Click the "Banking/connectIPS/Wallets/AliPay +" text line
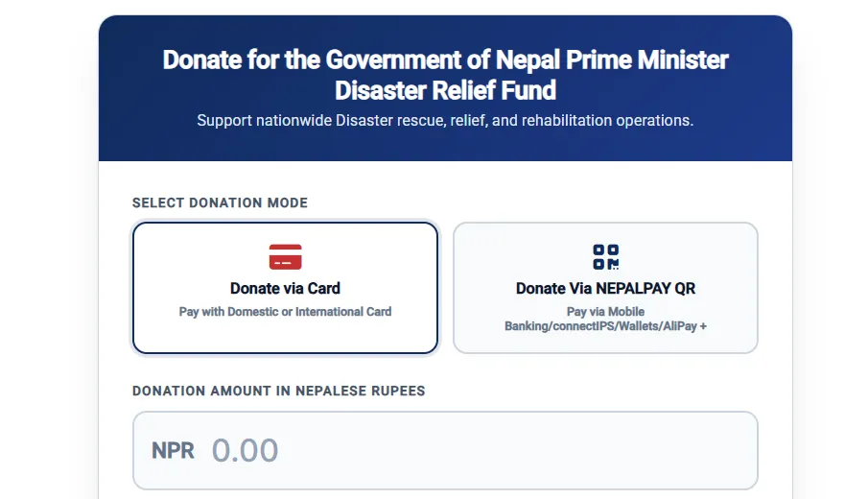 [605, 326]
